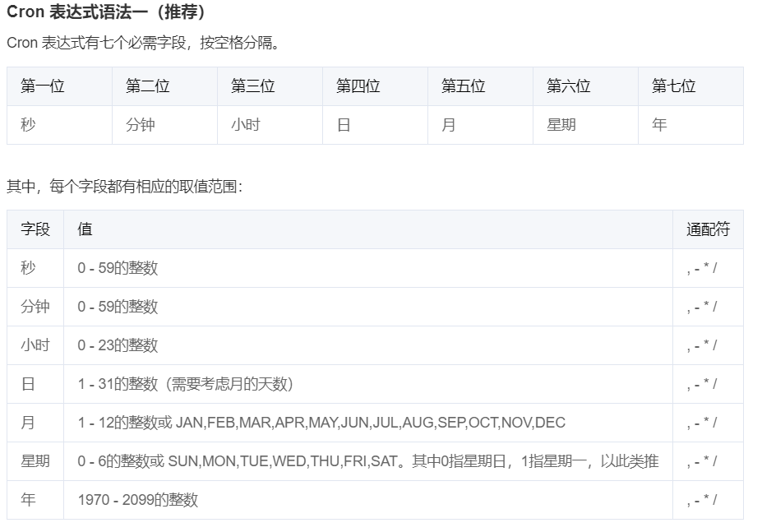Screen dimensions: 762x532
Task: Click the "第五位" header cell
Action: pos(464,86)
